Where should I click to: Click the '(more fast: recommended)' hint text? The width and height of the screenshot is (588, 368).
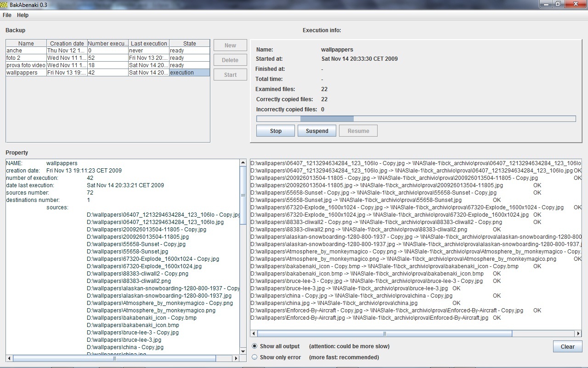tap(344, 357)
